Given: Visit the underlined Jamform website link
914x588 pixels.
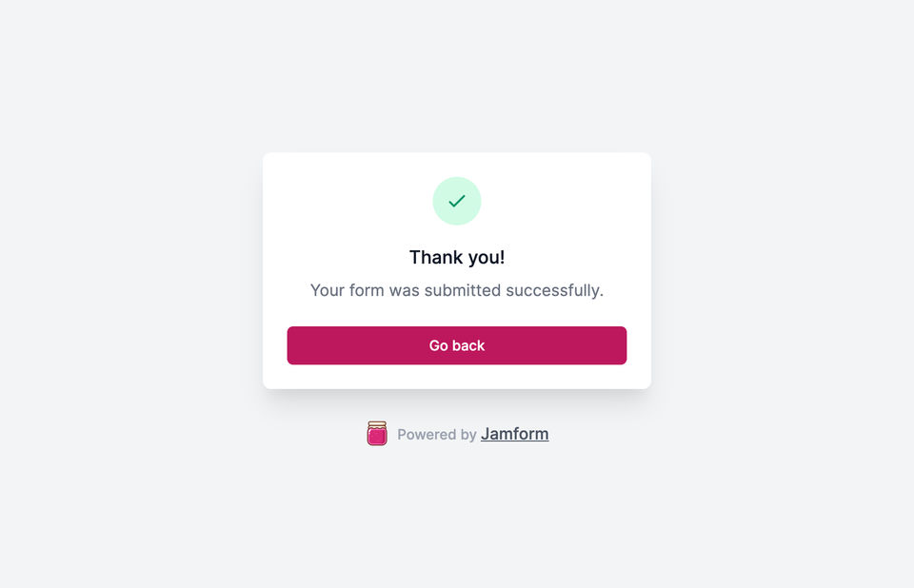Looking at the screenshot, I should pyautogui.click(x=515, y=435).
